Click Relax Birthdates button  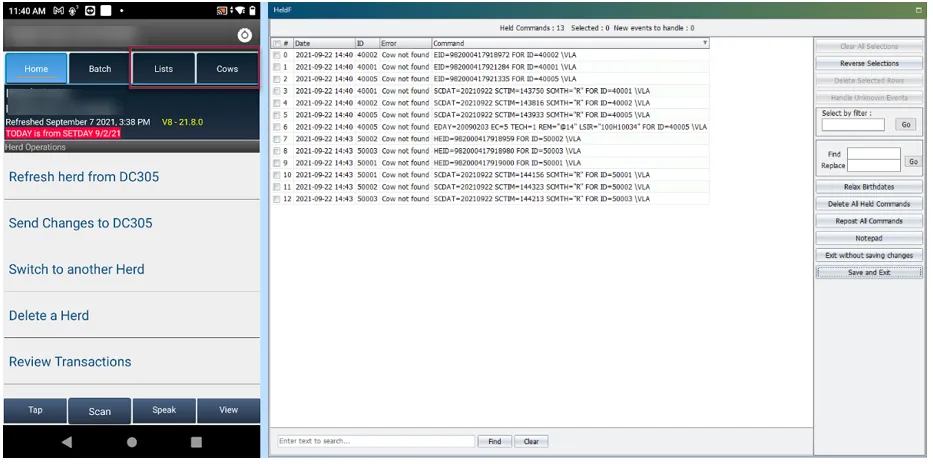point(869,187)
